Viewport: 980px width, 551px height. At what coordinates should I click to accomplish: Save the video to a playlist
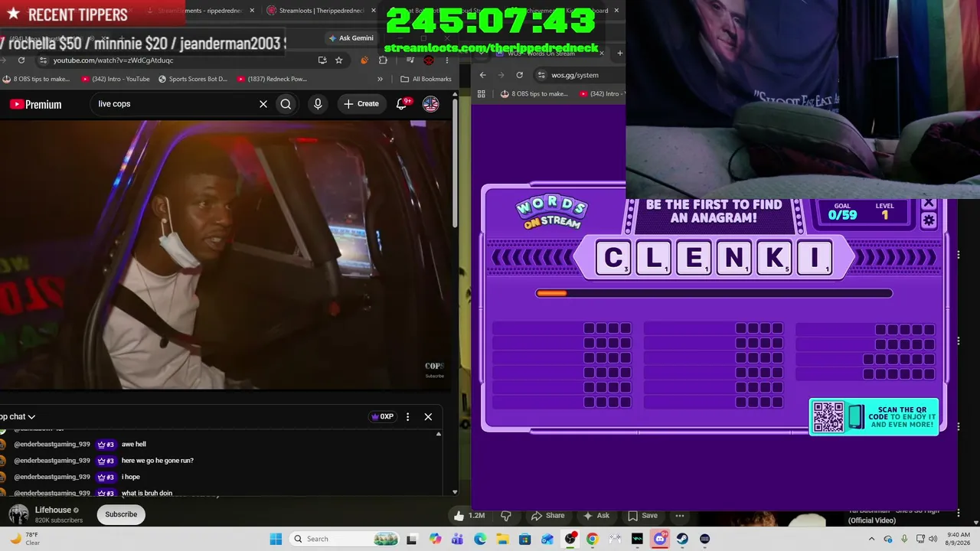point(642,516)
